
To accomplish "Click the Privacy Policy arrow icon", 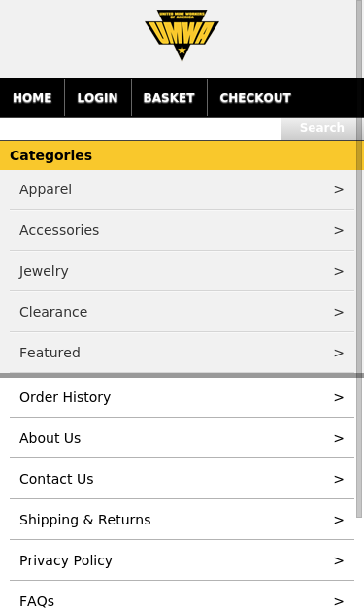I will pos(339,560).
